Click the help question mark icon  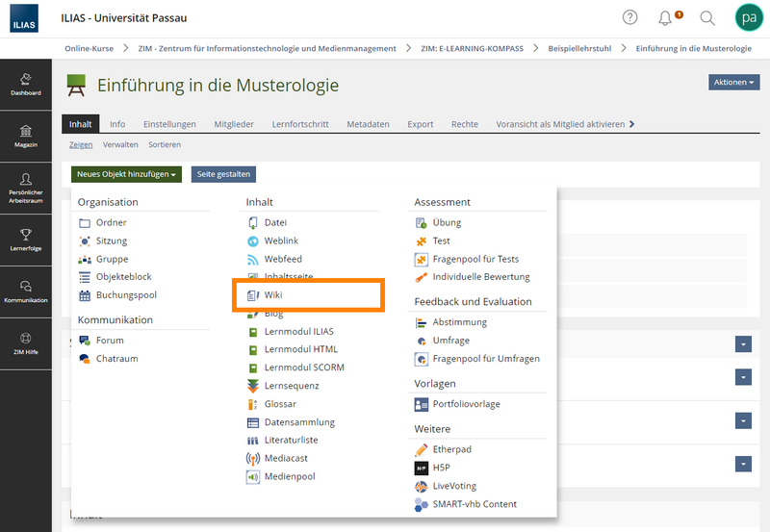[629, 17]
